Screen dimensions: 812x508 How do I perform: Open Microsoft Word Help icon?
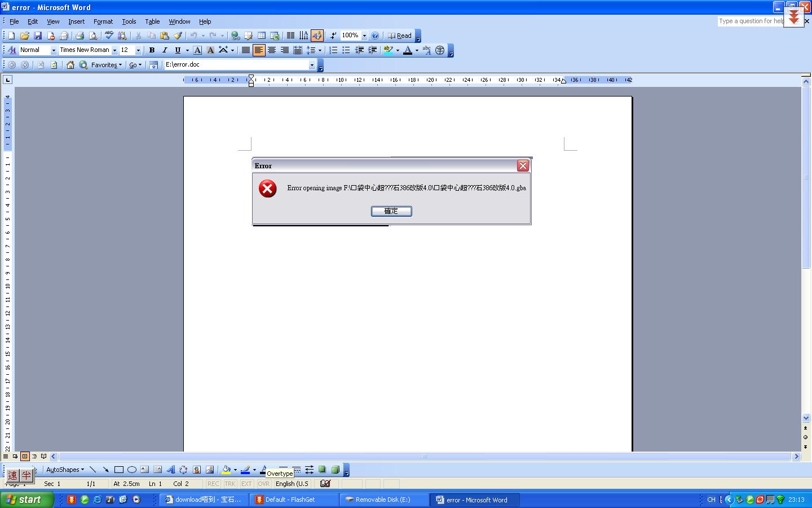pyautogui.click(x=375, y=36)
